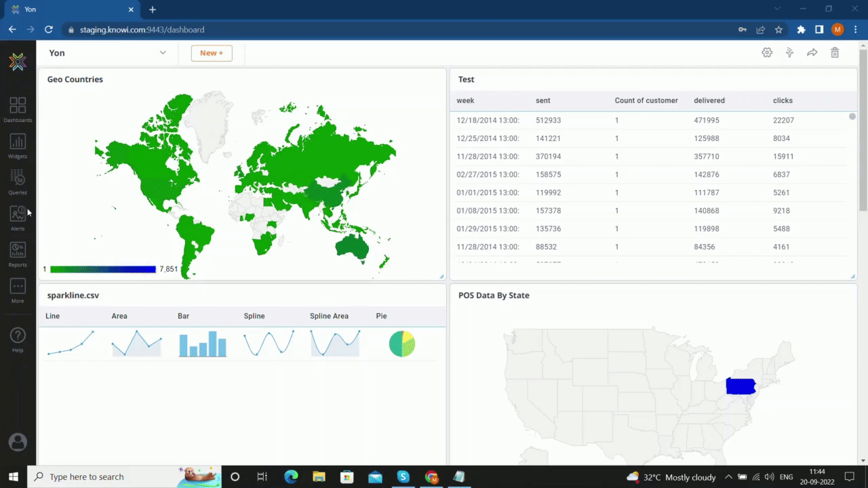Open dashboard settings gear icon
868x488 pixels.
point(767,53)
